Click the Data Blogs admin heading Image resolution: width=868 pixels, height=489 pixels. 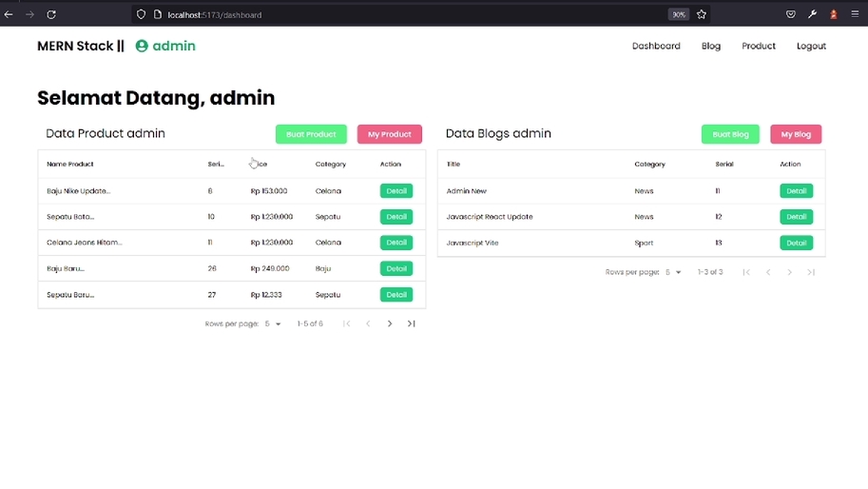pos(498,133)
